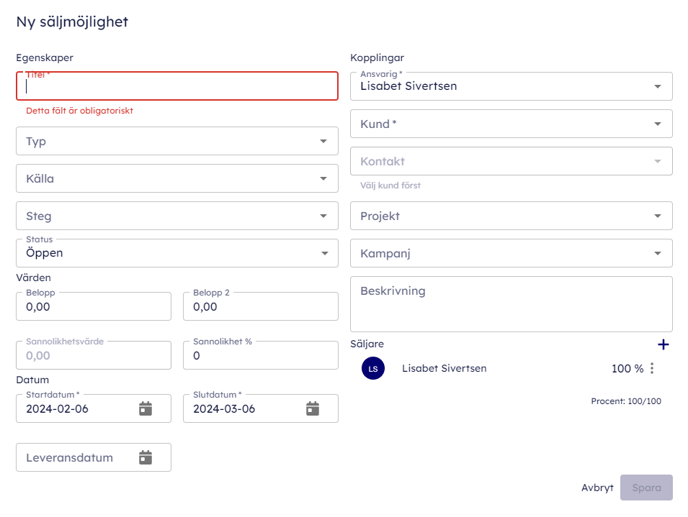688x517 pixels.
Task: Click into the Beskrivning text area
Action: (511, 303)
